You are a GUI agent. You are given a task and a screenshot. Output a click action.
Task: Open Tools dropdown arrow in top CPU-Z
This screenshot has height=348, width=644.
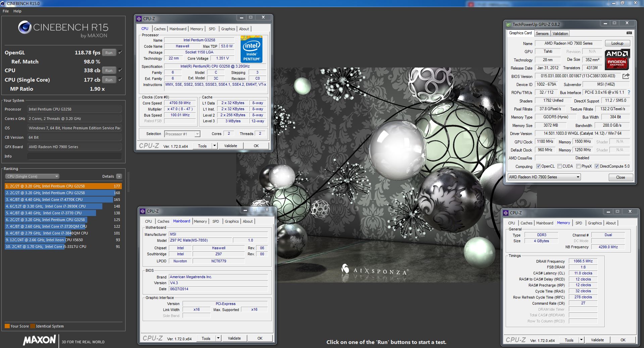click(x=214, y=146)
